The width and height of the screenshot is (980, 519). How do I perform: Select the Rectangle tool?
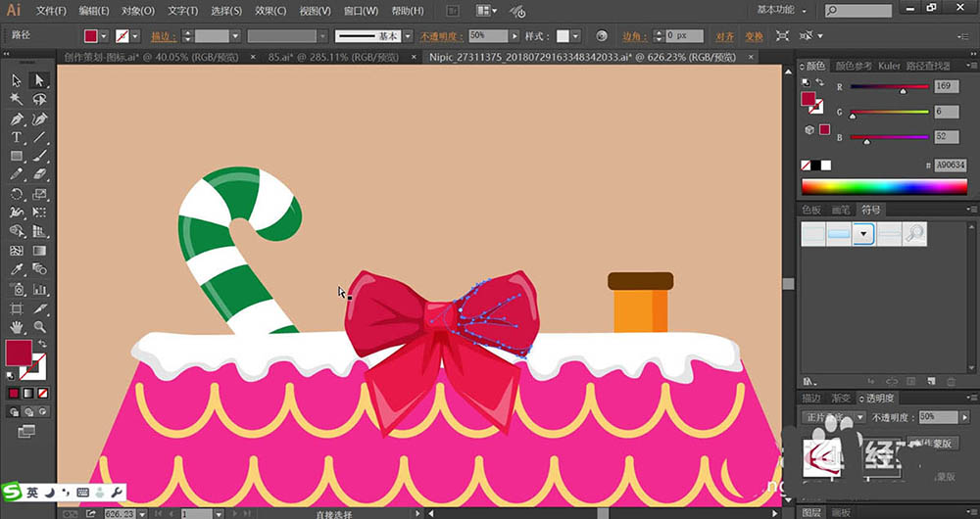click(17, 156)
